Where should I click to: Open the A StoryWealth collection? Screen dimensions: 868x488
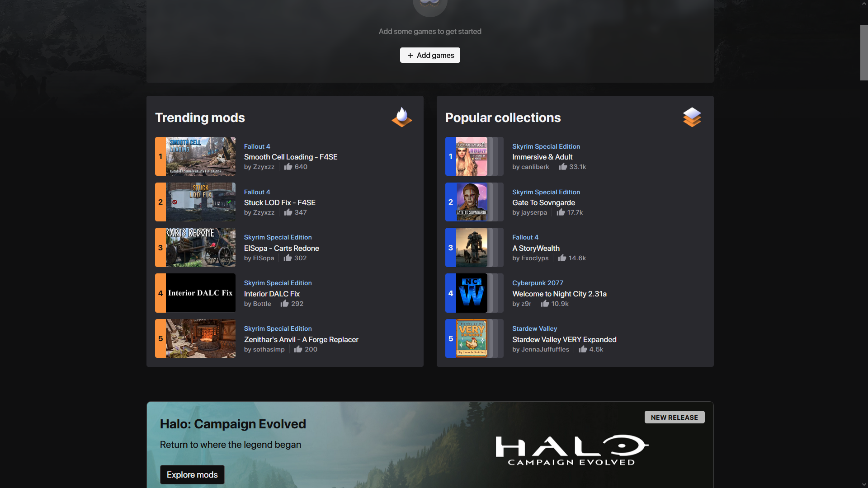pos(536,248)
